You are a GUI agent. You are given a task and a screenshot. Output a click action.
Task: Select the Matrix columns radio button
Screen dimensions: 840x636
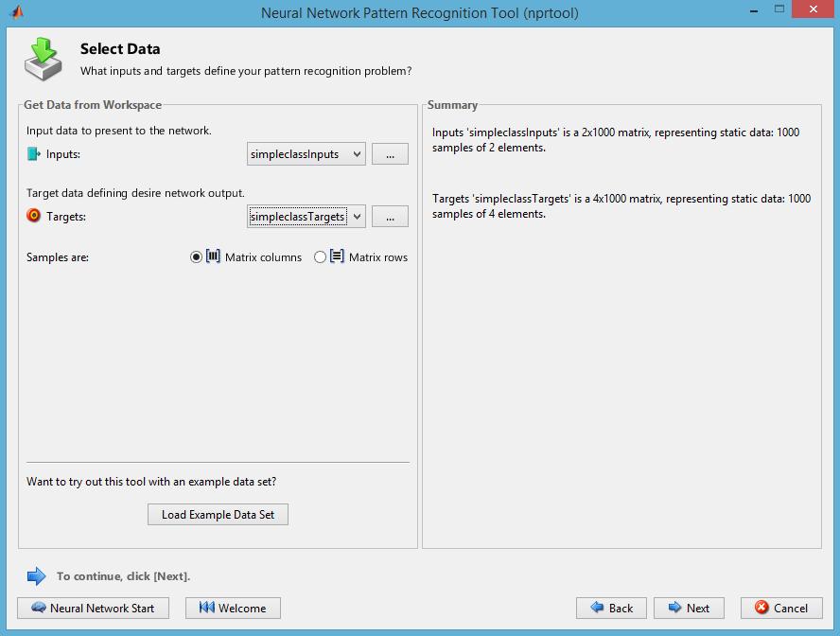(x=196, y=257)
